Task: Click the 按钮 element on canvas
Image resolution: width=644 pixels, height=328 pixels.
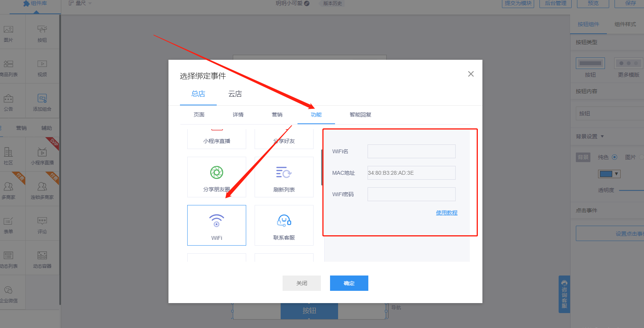Action: pyautogui.click(x=309, y=311)
